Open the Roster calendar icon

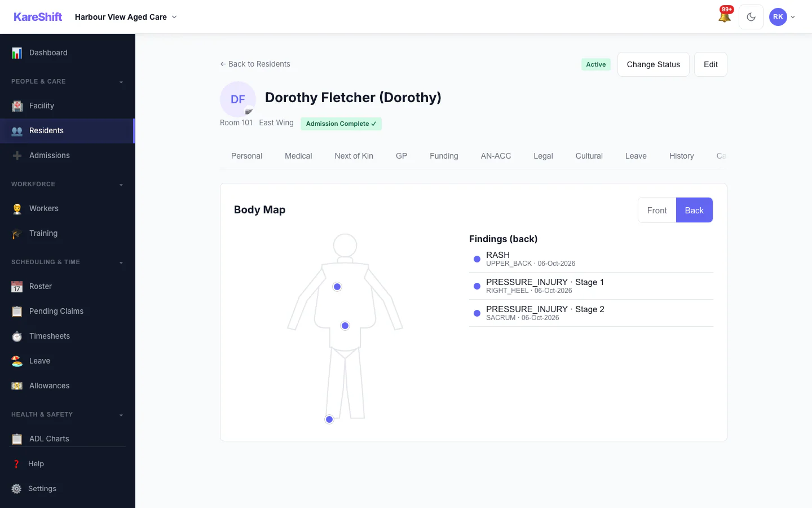pyautogui.click(x=17, y=286)
